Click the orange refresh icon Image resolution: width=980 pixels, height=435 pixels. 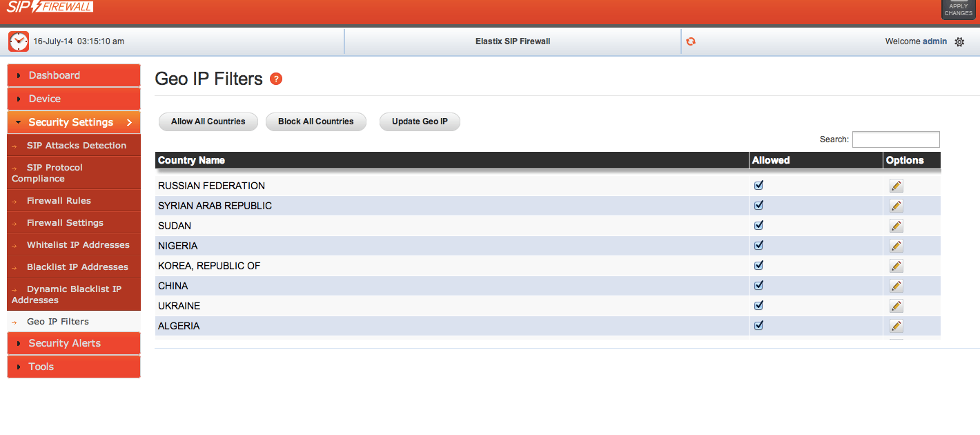(691, 41)
